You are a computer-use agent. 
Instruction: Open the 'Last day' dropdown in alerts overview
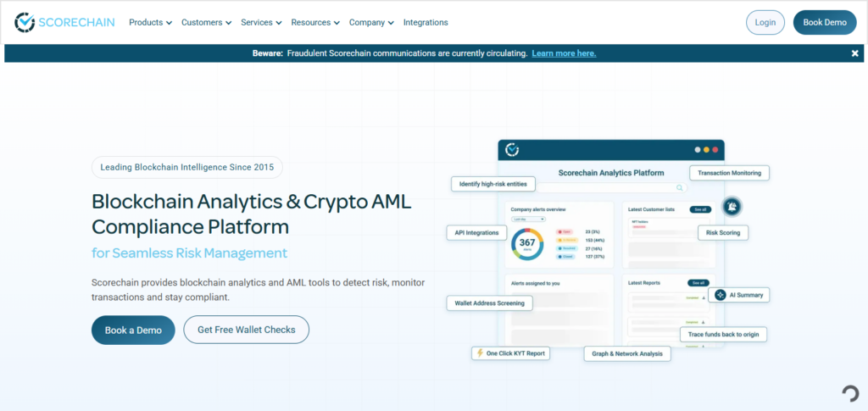528,219
